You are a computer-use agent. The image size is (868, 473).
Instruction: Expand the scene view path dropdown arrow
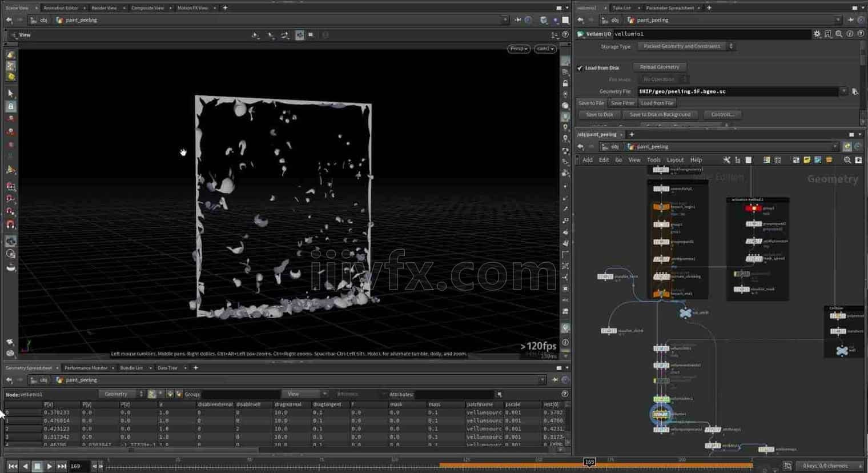tap(505, 20)
